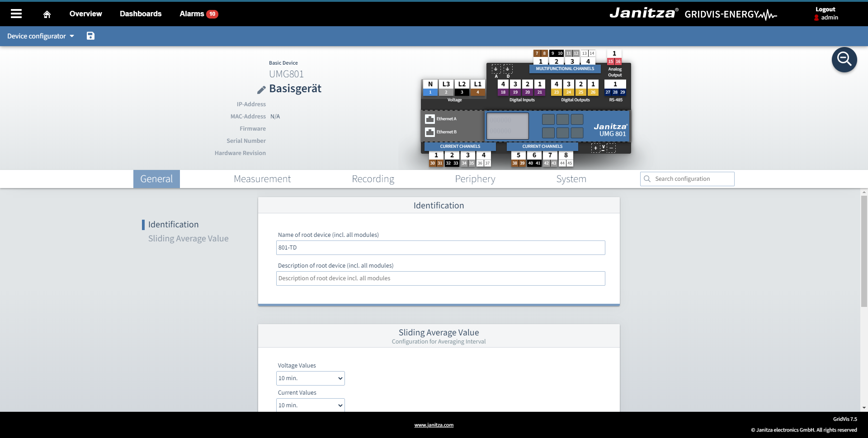Image resolution: width=868 pixels, height=438 pixels.
Task: Click the Name of root device field
Action: point(440,248)
